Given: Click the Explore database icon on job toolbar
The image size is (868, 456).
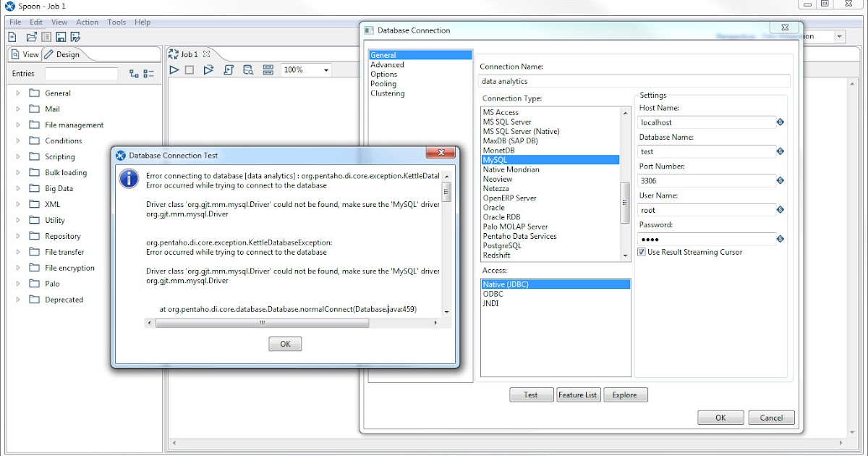Looking at the screenshot, I should pyautogui.click(x=248, y=70).
